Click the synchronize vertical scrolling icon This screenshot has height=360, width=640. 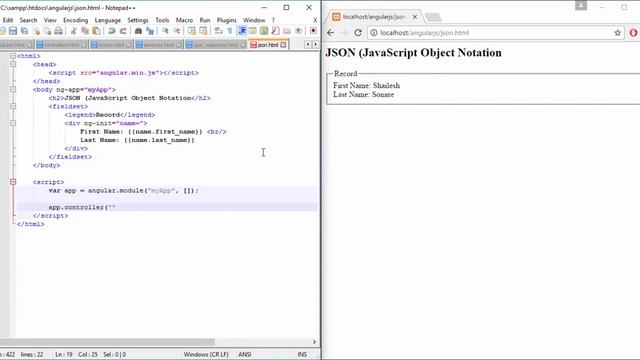pos(192,31)
